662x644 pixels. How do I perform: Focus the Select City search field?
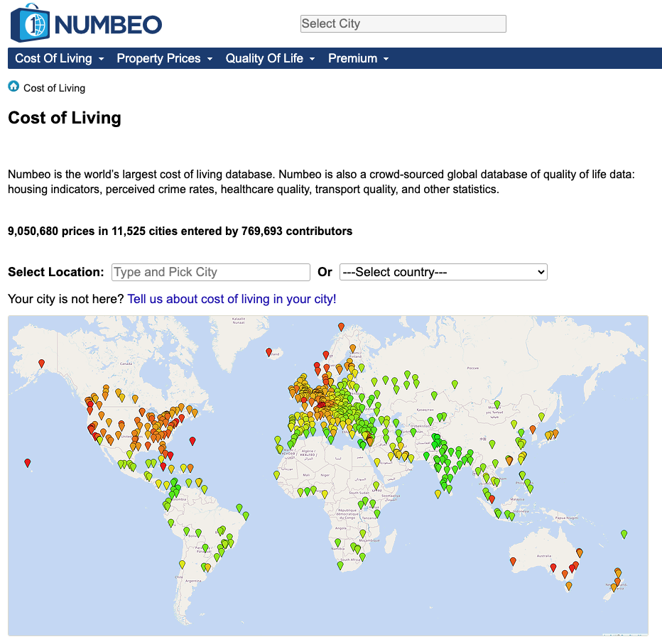tap(403, 23)
